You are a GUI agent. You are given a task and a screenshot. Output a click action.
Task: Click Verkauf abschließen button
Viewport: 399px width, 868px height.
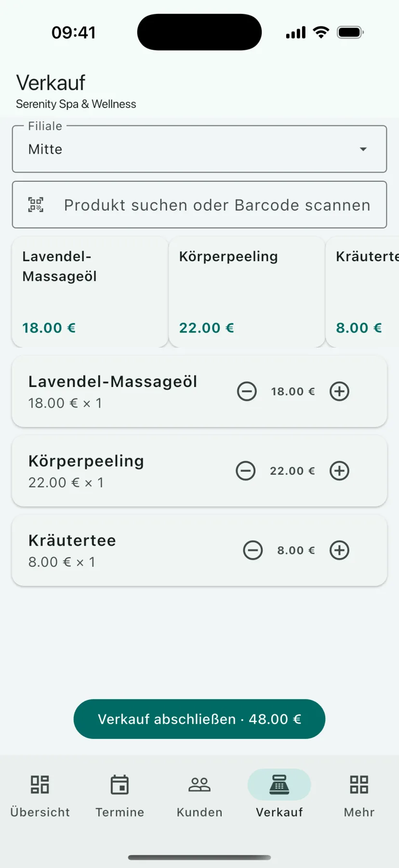coord(199,719)
